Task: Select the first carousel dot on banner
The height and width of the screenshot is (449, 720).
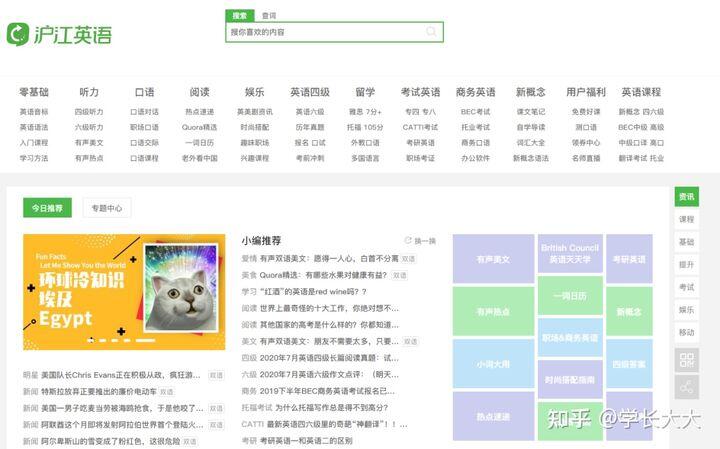Action: (x=91, y=340)
